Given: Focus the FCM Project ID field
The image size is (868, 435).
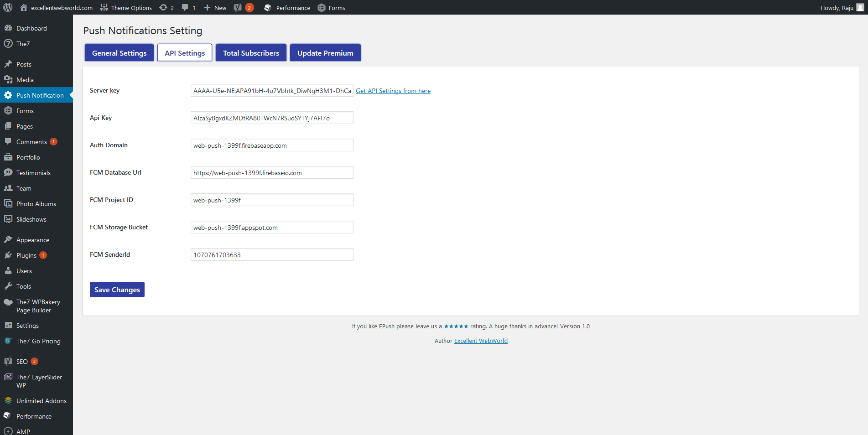Looking at the screenshot, I should click(272, 200).
